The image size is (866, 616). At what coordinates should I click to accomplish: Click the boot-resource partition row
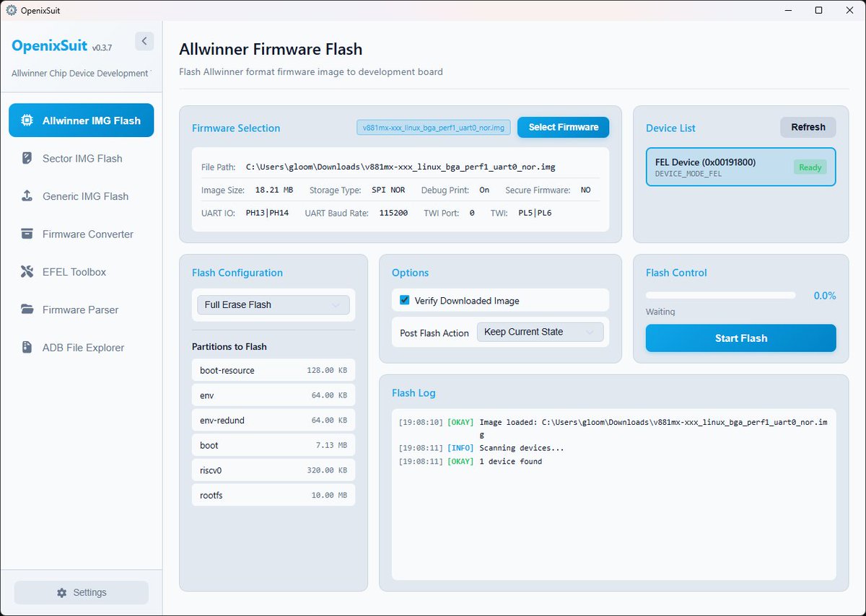pyautogui.click(x=273, y=370)
